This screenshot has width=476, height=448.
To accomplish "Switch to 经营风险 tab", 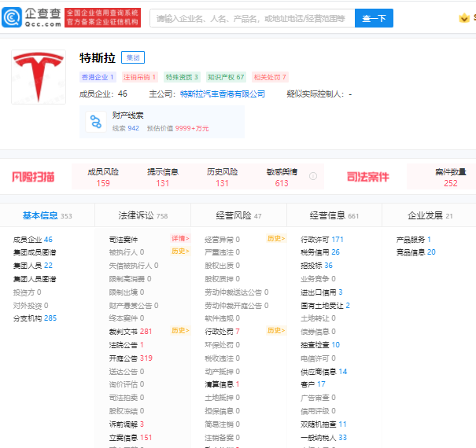I will [238, 215].
